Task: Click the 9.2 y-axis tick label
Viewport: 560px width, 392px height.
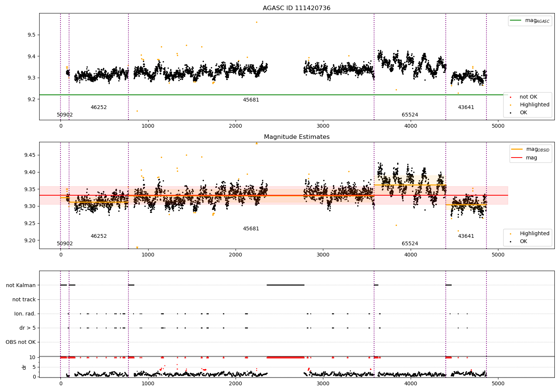Action: [32, 100]
